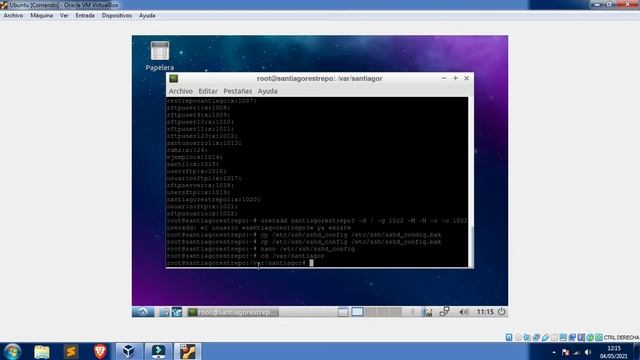Select root@santiagorestrep... task in guest panel
The width and height of the screenshot is (640, 360).
click(x=233, y=312)
